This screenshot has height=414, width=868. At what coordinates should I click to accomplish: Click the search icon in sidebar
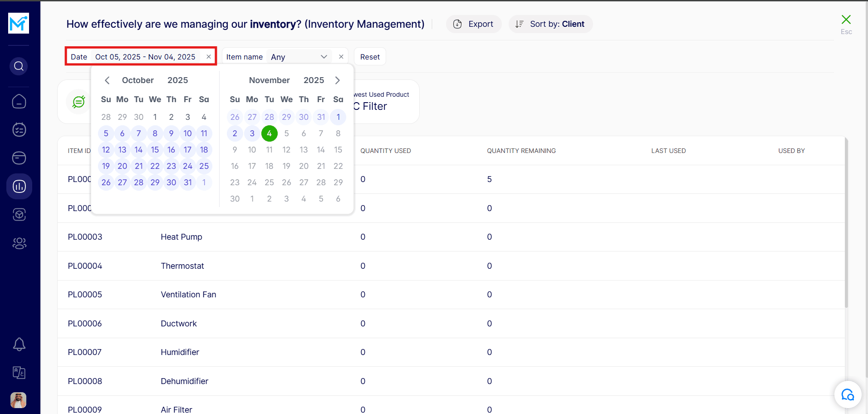[19, 66]
